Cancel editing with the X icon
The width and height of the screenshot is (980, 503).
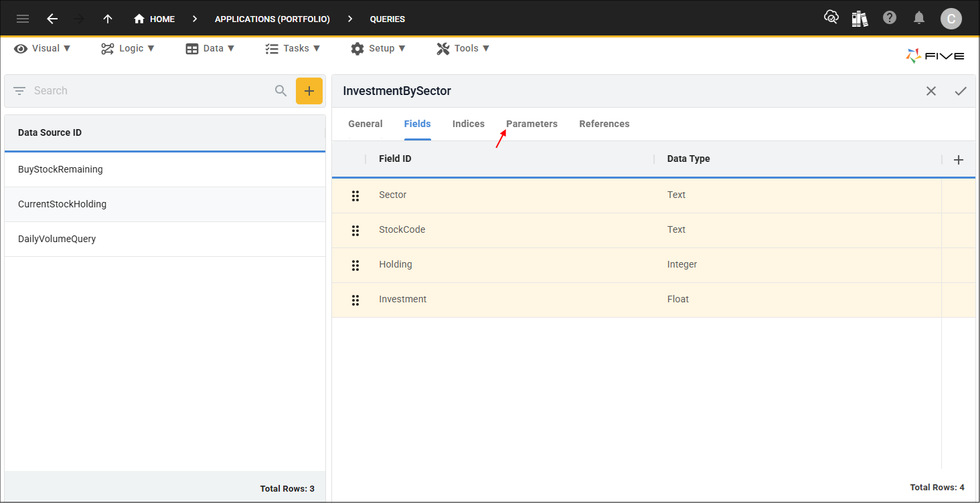coord(931,91)
